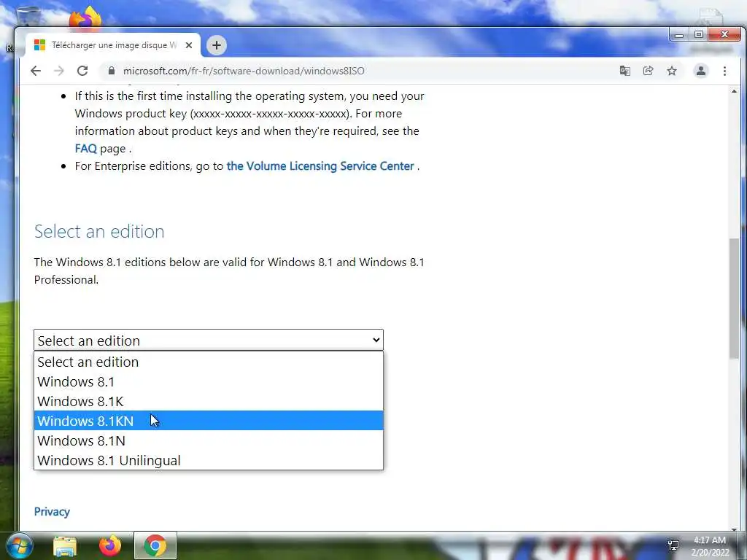The image size is (747, 560).
Task: Click the address bar URL
Action: (x=244, y=71)
